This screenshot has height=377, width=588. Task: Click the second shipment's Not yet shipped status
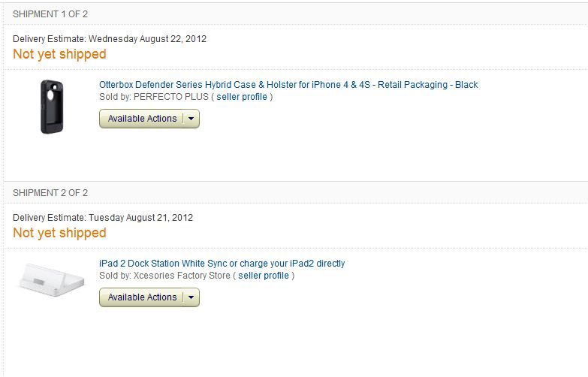tap(59, 233)
